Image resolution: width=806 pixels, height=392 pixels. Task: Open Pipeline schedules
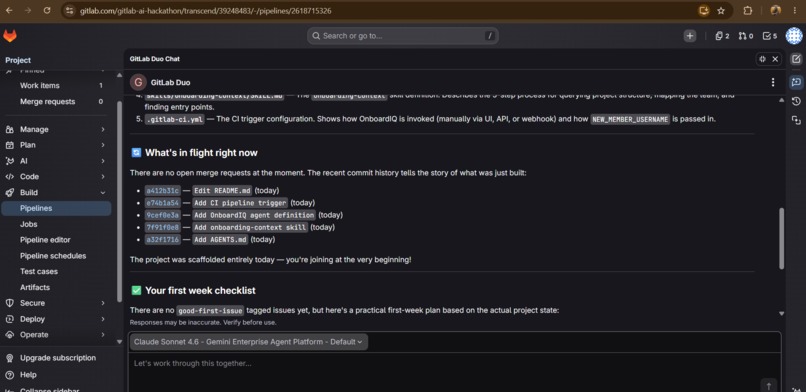[x=56, y=256]
